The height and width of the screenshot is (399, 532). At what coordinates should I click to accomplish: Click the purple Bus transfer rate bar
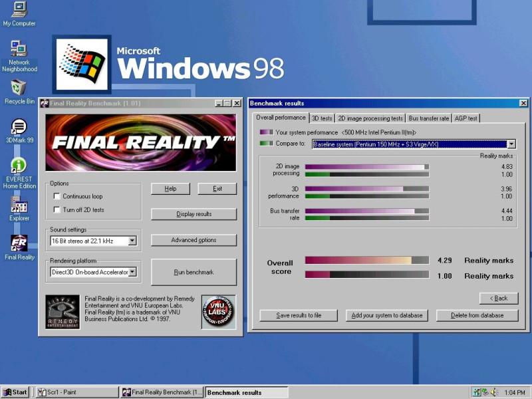(367, 211)
